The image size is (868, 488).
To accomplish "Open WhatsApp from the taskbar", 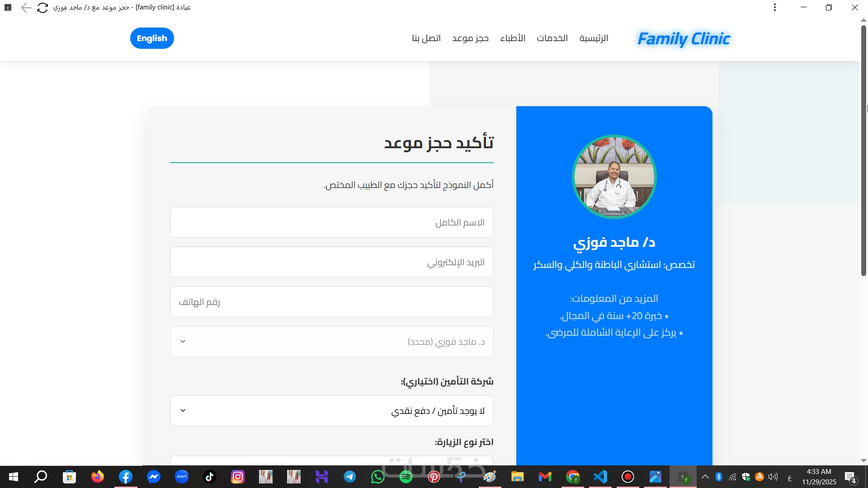I will point(378,477).
